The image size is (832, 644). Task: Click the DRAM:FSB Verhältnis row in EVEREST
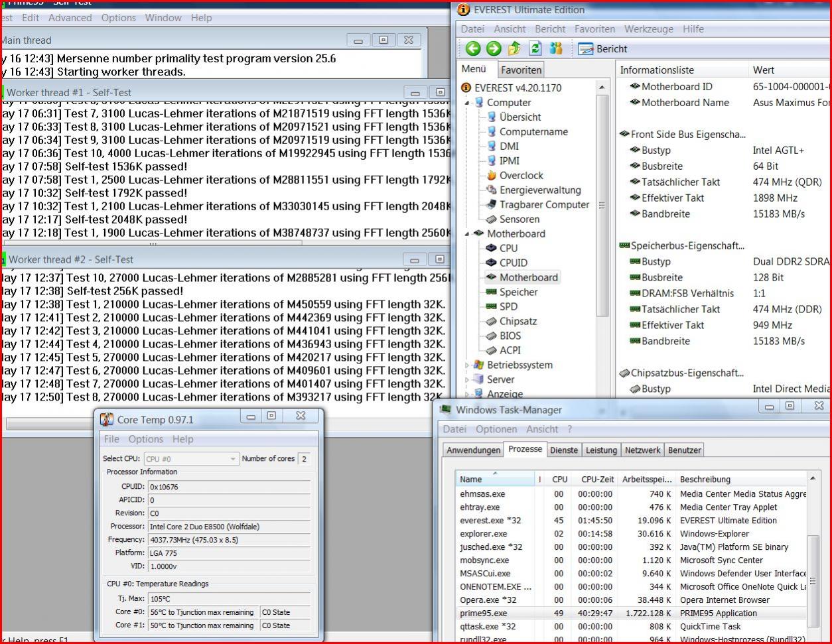[x=723, y=293]
